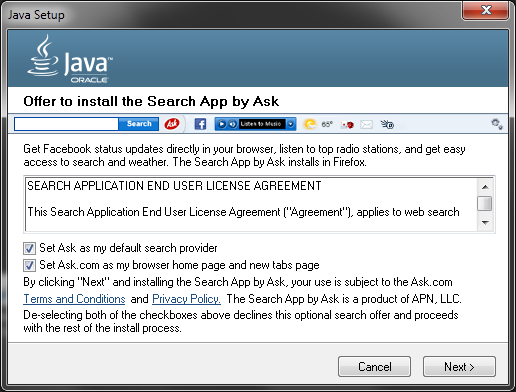Screen dimensions: 516x392
Task: Click the play button in music player
Action: tap(221, 124)
